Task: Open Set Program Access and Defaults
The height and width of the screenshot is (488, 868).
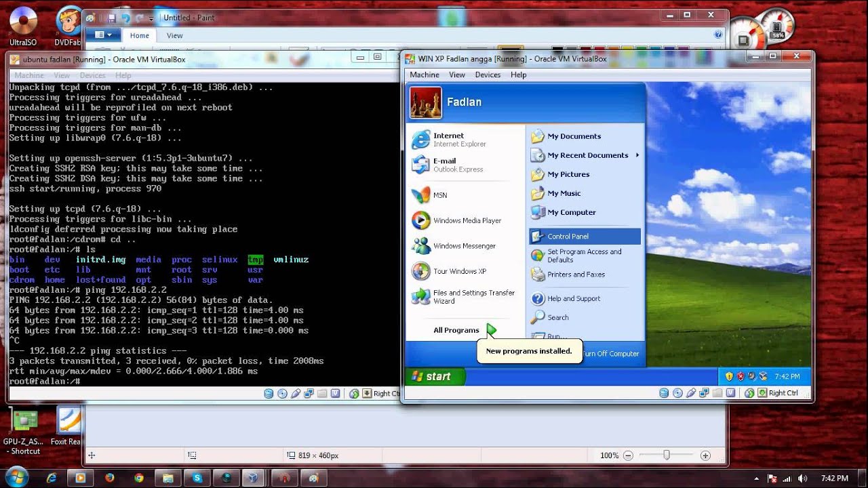Action: click(584, 256)
